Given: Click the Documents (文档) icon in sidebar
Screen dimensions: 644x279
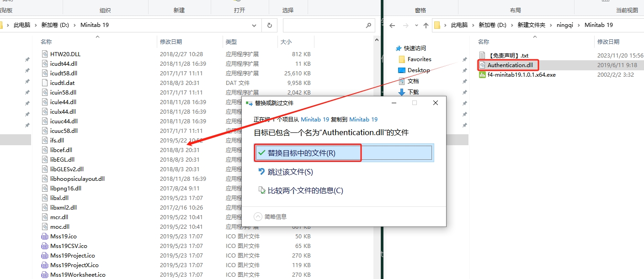Looking at the screenshot, I should point(402,81).
